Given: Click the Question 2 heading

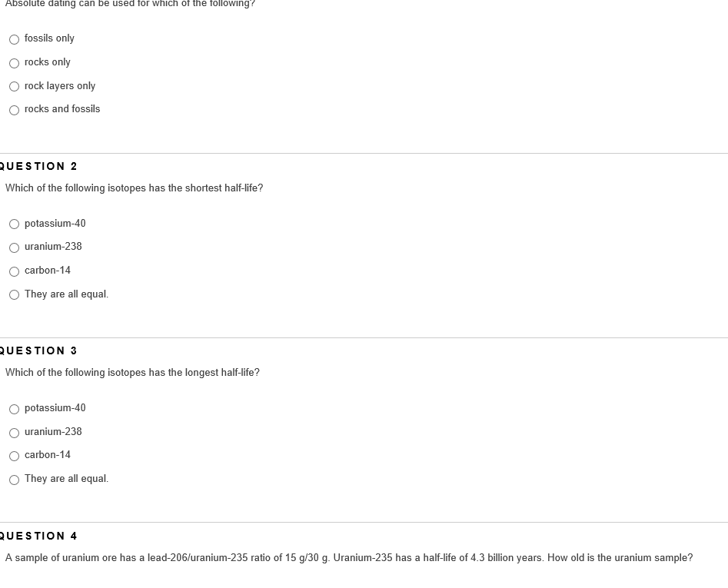Looking at the screenshot, I should (38, 166).
